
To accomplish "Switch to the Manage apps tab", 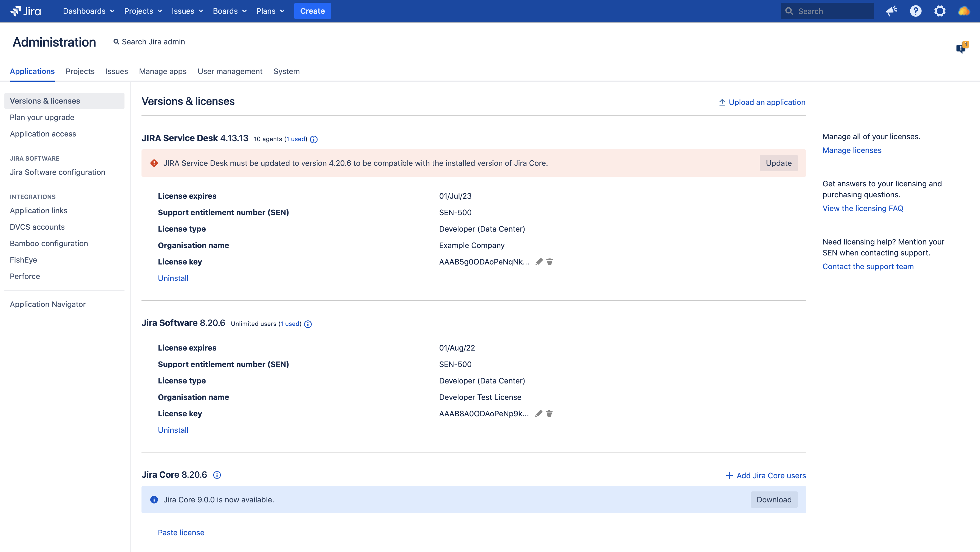I will click(162, 72).
